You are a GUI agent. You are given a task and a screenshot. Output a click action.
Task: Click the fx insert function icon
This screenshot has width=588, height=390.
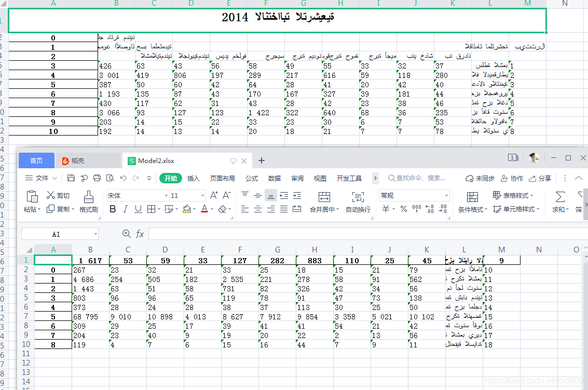click(140, 234)
